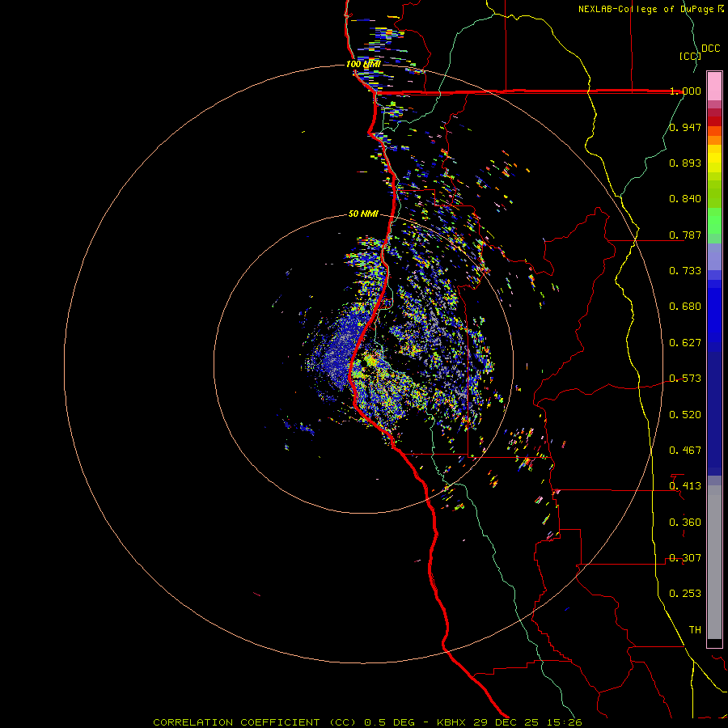The image size is (728, 728).
Task: Click the TH threshold label on the scale
Action: point(694,629)
